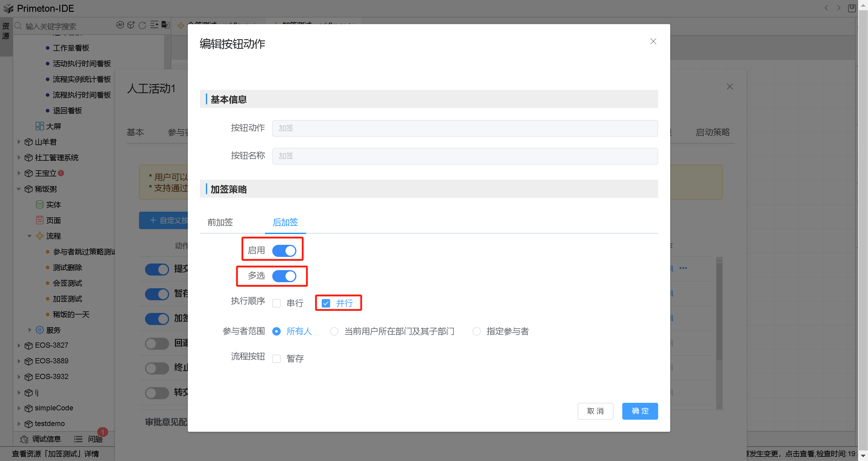Viewport: 868px width, 461px height.
Task: Click the 取消 cancel button
Action: coord(595,411)
